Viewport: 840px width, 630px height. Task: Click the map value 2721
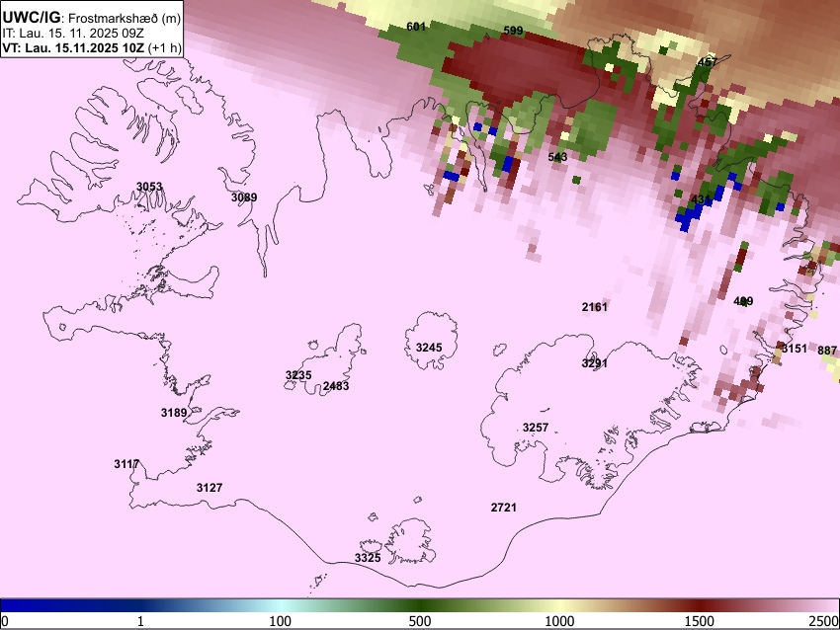pyautogui.click(x=504, y=508)
